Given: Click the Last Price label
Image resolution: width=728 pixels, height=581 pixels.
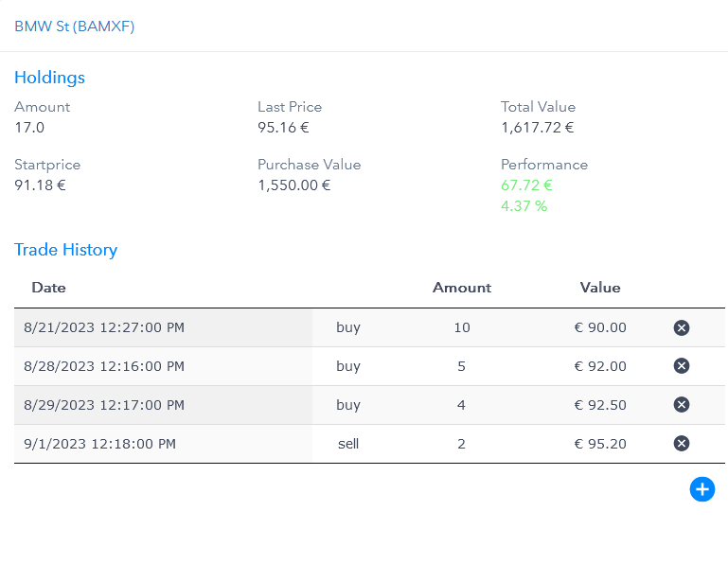Looking at the screenshot, I should (290, 107).
